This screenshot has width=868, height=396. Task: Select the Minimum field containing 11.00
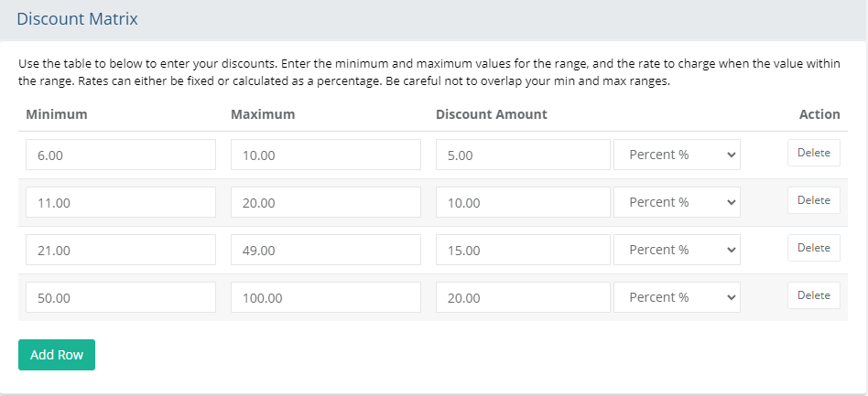click(x=121, y=202)
